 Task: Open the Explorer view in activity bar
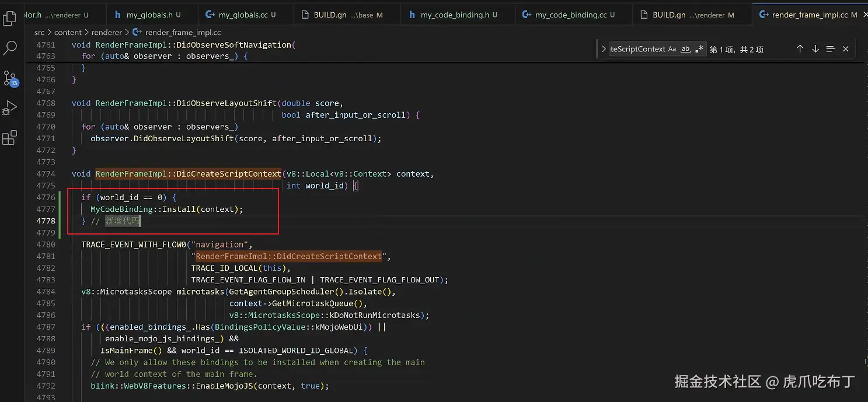point(10,19)
